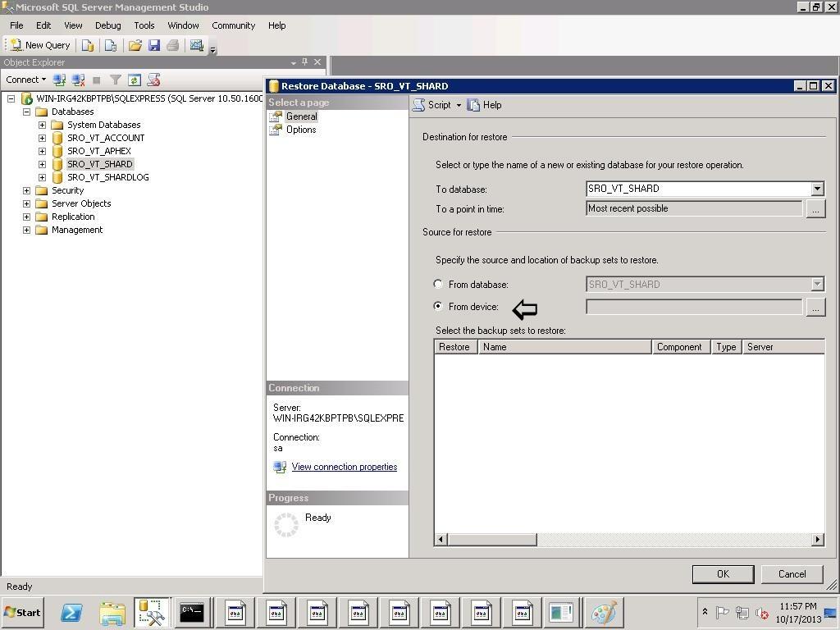This screenshot has width=840, height=630.
Task: Collapse the Databases folder
Action: 26,112
